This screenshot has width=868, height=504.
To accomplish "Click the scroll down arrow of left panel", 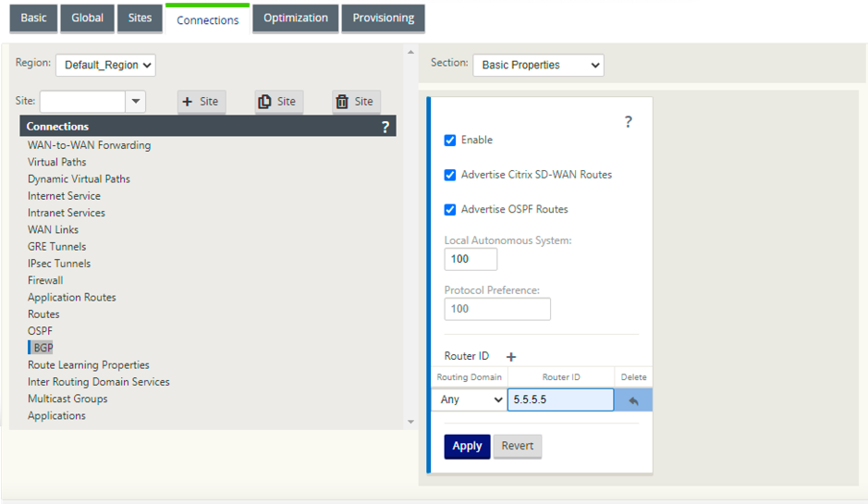I will [x=410, y=422].
